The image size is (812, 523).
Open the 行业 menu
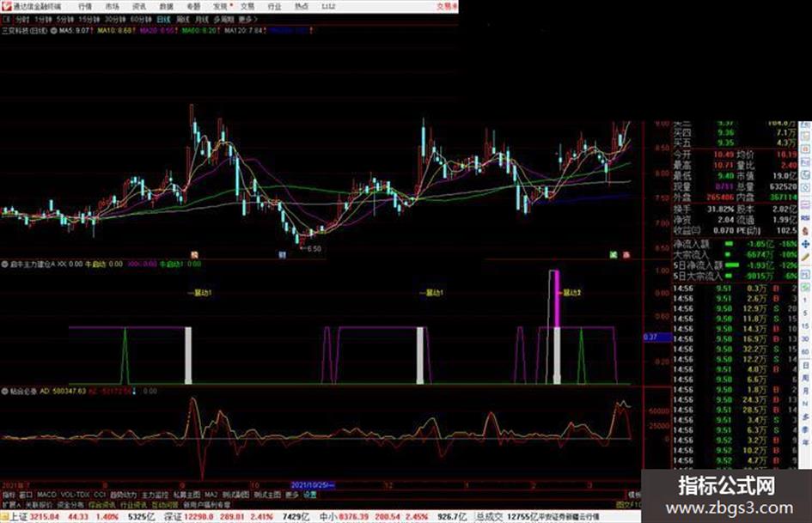[x=274, y=7]
